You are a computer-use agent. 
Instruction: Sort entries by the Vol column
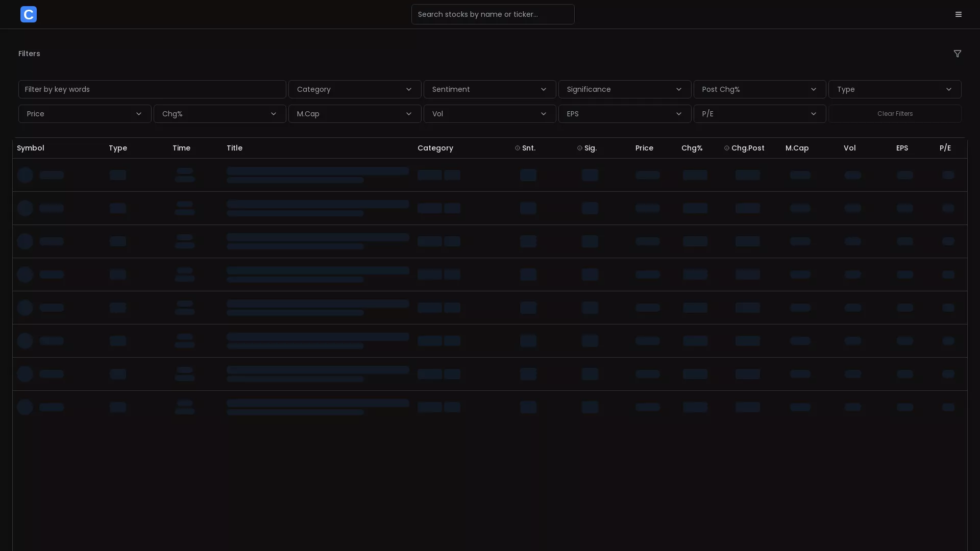coord(849,148)
